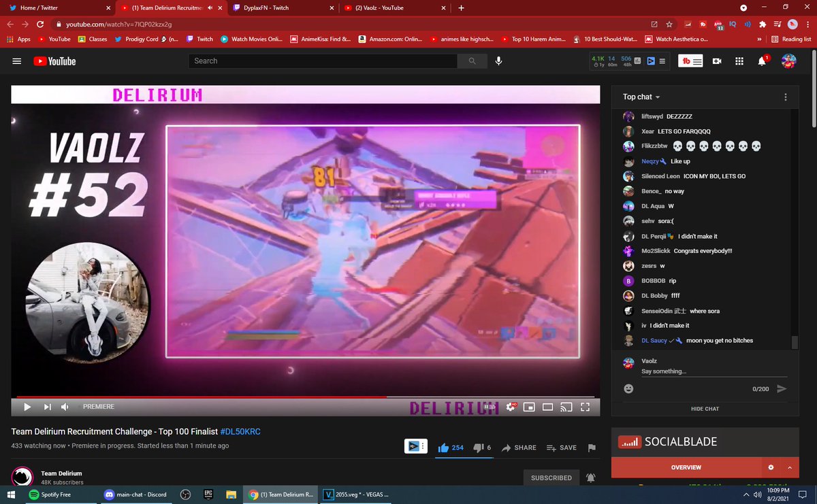
Task: Open the vidIQ stats bar menu icon
Action: click(x=661, y=61)
